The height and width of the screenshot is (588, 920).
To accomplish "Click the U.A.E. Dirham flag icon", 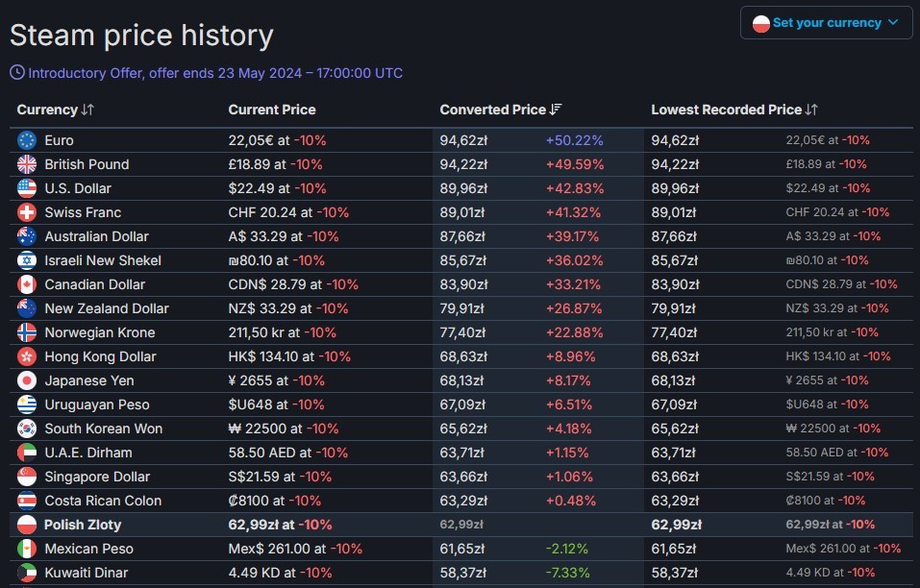I will [x=26, y=453].
